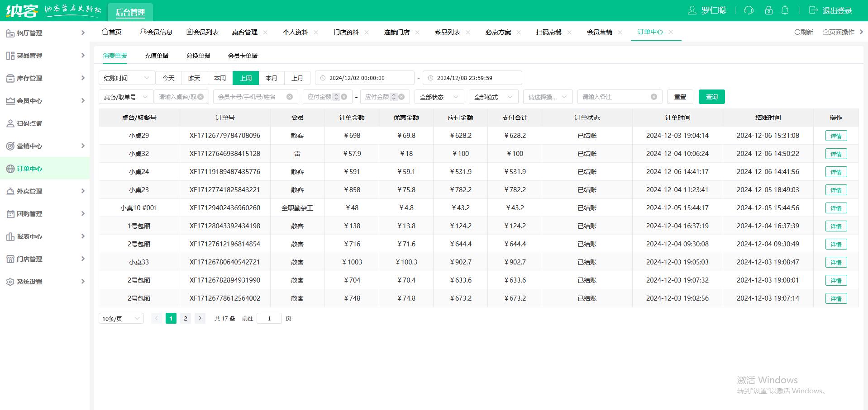Viewport: 868px width, 410px height.
Task: Expand 系统设置 sidebar menu
Action: tap(45, 282)
